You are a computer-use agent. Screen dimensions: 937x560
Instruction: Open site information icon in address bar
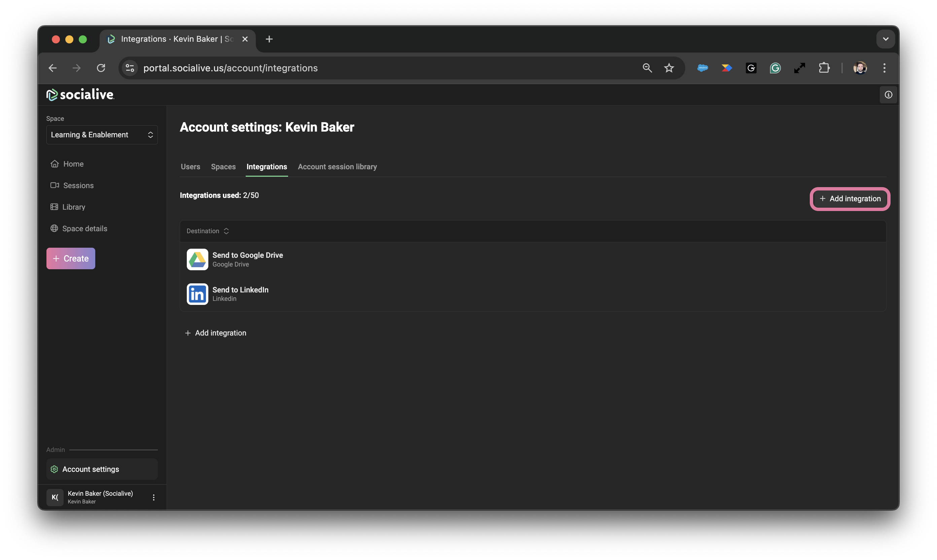(x=130, y=68)
